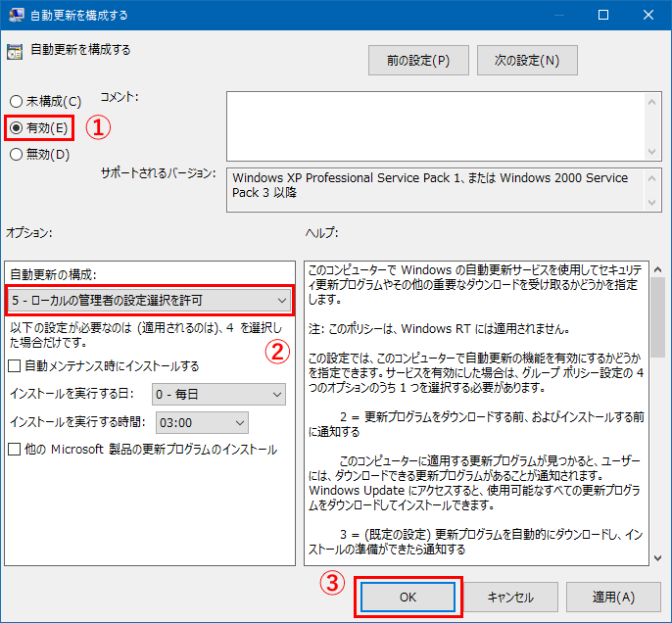Click the キャンセル button
The width and height of the screenshot is (672, 623).
510,597
